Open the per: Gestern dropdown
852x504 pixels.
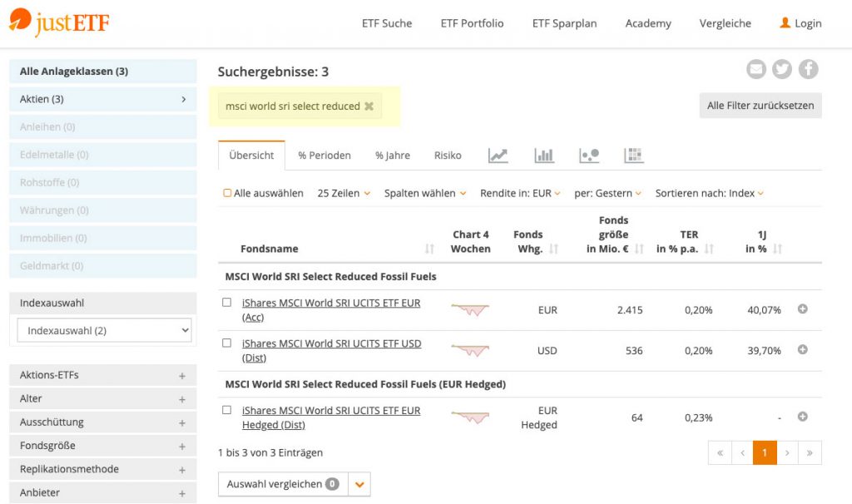coord(607,193)
